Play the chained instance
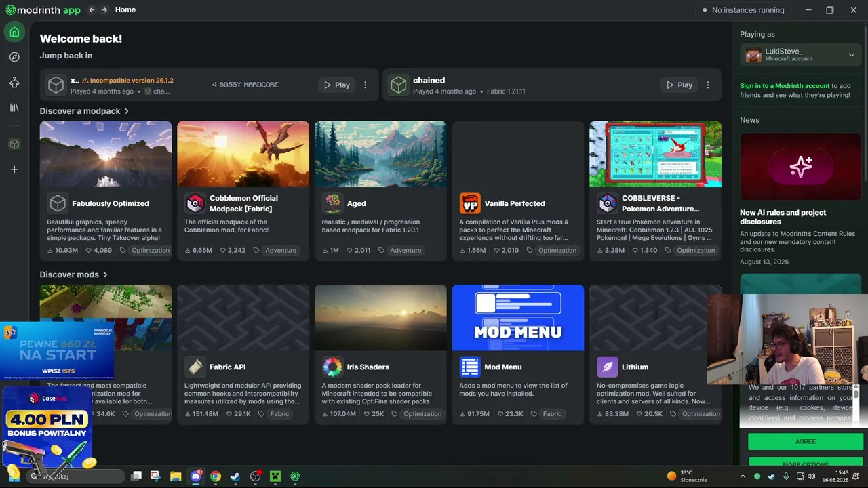This screenshot has width=868, height=488. coord(679,85)
